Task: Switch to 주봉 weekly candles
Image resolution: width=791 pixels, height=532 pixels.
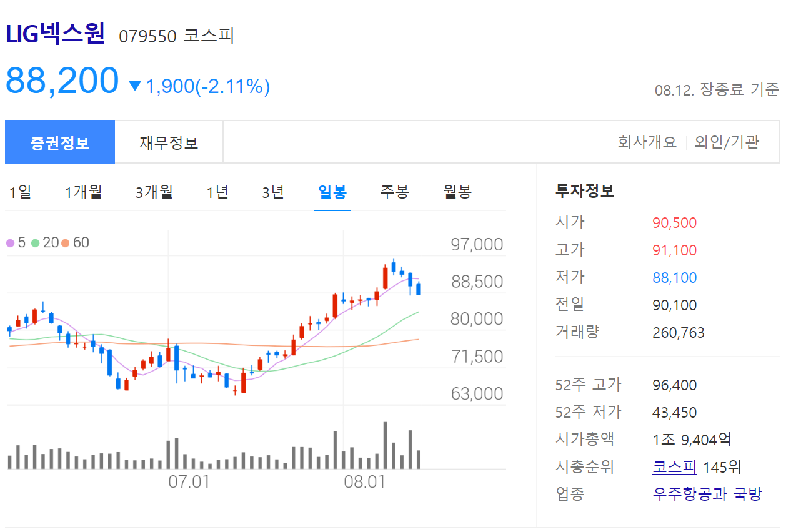Action: (394, 192)
